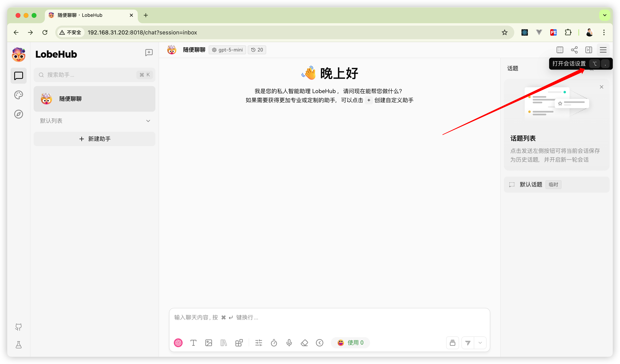620x364 pixels.
Task: Open the send options dropdown arrow
Action: (x=480, y=343)
